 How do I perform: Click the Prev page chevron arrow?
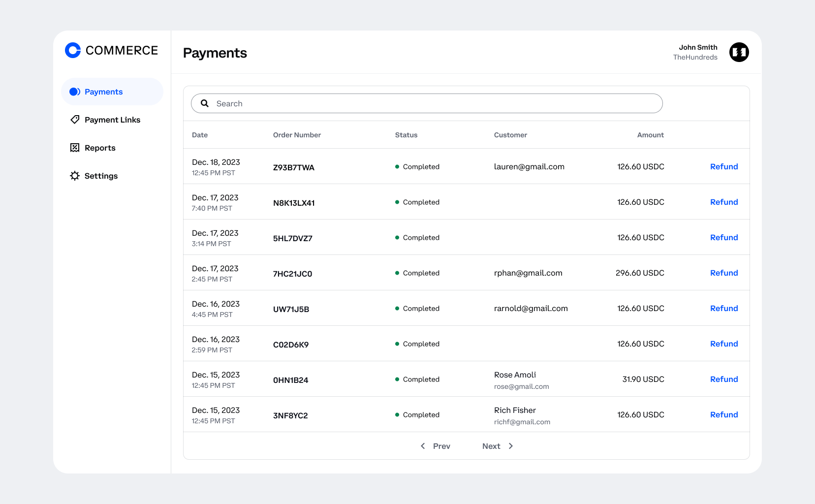pyautogui.click(x=423, y=446)
